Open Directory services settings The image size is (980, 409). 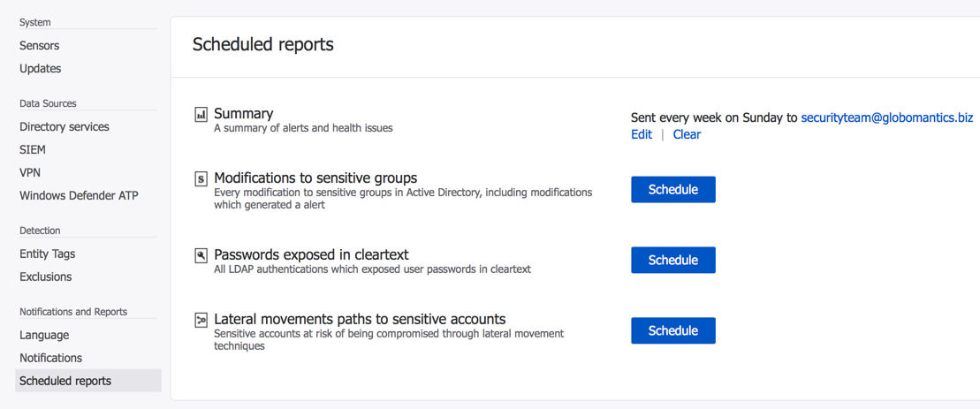(65, 126)
